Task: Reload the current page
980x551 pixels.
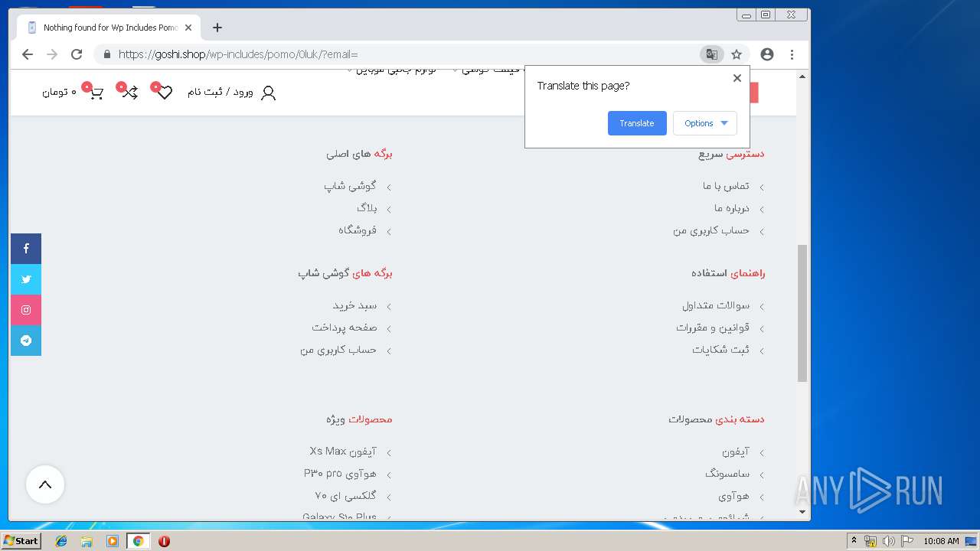Action: pyautogui.click(x=77, y=54)
